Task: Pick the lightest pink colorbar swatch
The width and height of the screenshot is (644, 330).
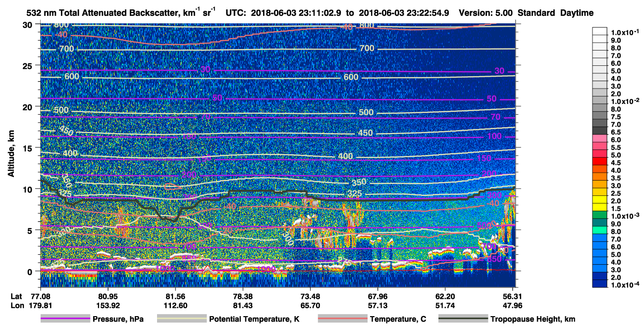Action: (x=600, y=138)
